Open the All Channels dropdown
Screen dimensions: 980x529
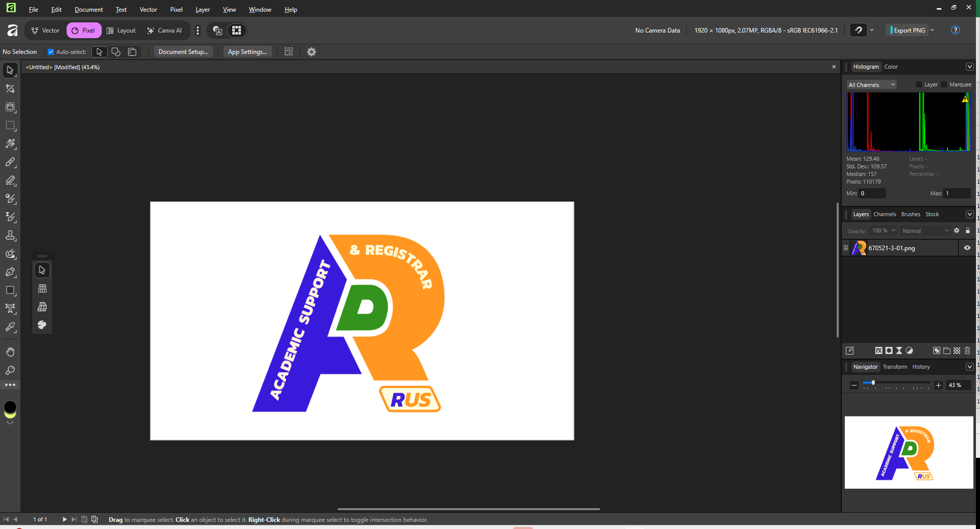coord(871,85)
